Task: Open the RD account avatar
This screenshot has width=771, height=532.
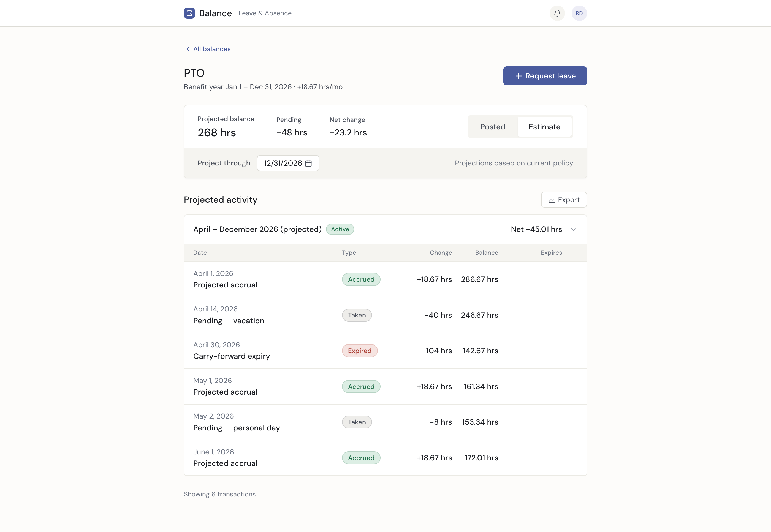Action: point(579,13)
